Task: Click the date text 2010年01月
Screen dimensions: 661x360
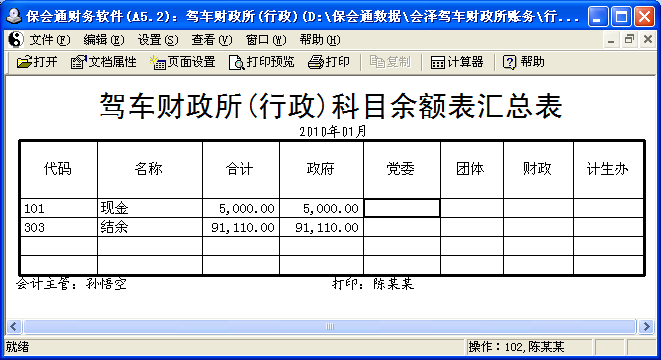Action: click(333, 132)
